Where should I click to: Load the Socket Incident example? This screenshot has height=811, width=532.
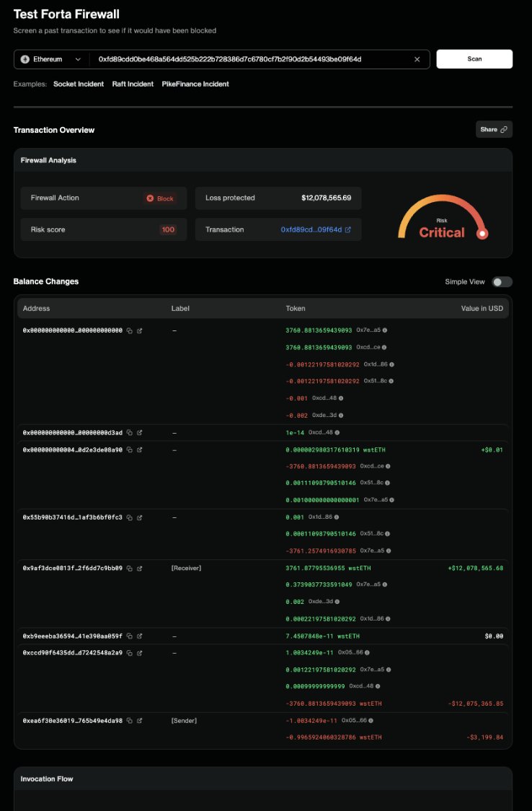pos(79,84)
